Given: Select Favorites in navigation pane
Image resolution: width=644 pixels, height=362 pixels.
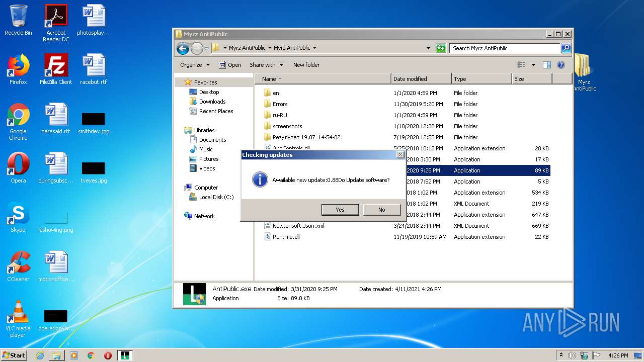Looking at the screenshot, I should [x=205, y=82].
